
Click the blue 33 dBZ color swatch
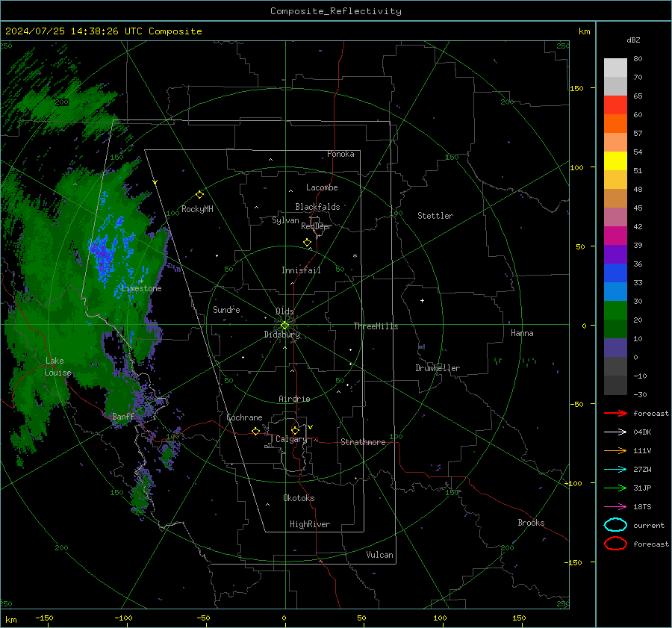(615, 273)
